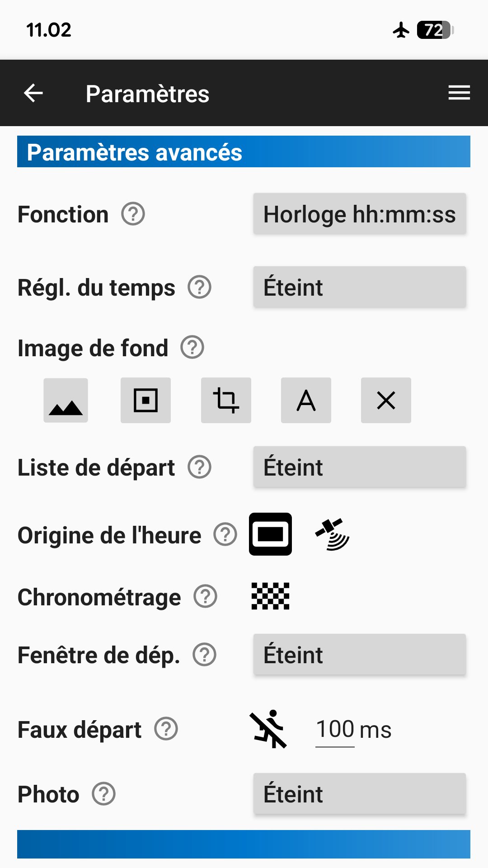The height and width of the screenshot is (868, 488).
Task: Show help for Image de fond
Action: pos(192,348)
